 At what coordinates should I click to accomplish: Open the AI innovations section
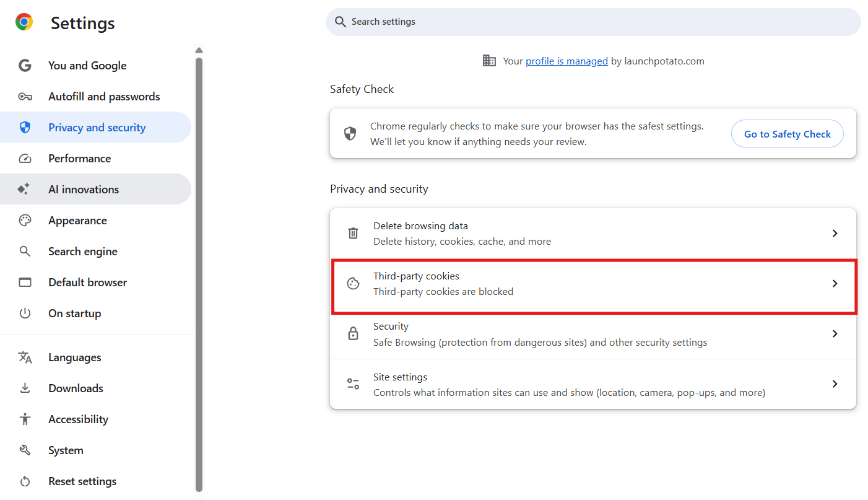pyautogui.click(x=95, y=190)
